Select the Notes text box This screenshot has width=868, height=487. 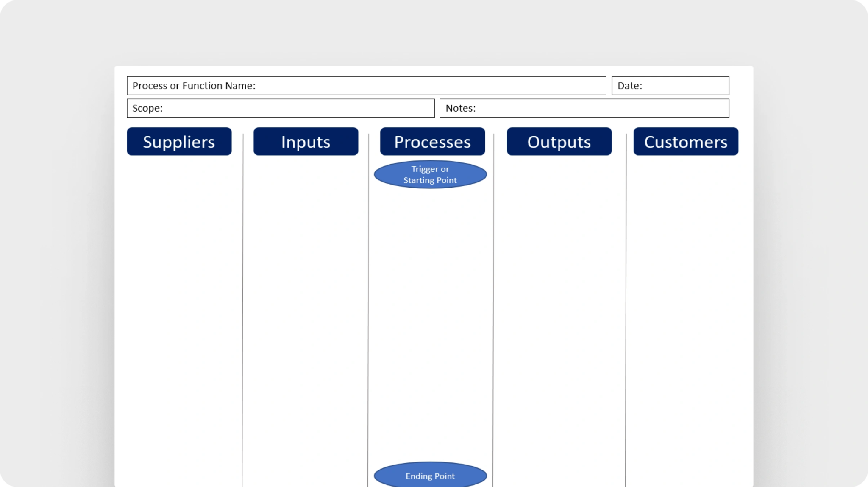tap(584, 108)
